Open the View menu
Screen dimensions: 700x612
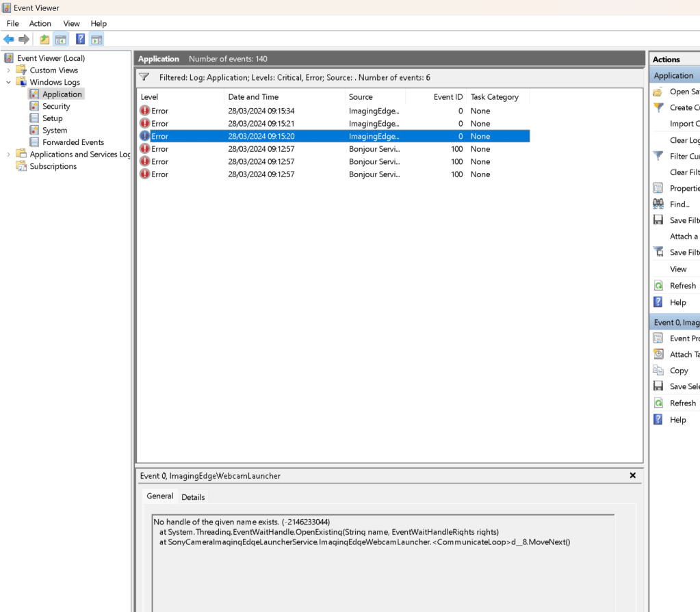tap(71, 24)
